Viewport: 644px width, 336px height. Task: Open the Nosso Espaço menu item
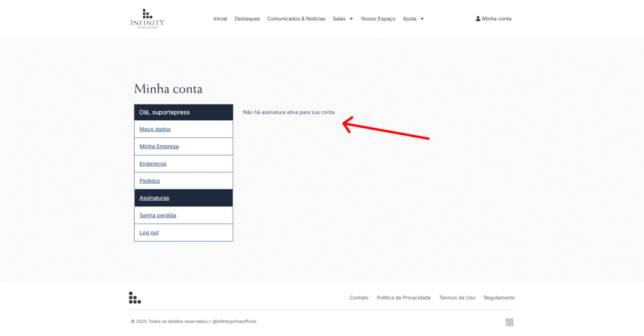(x=378, y=19)
